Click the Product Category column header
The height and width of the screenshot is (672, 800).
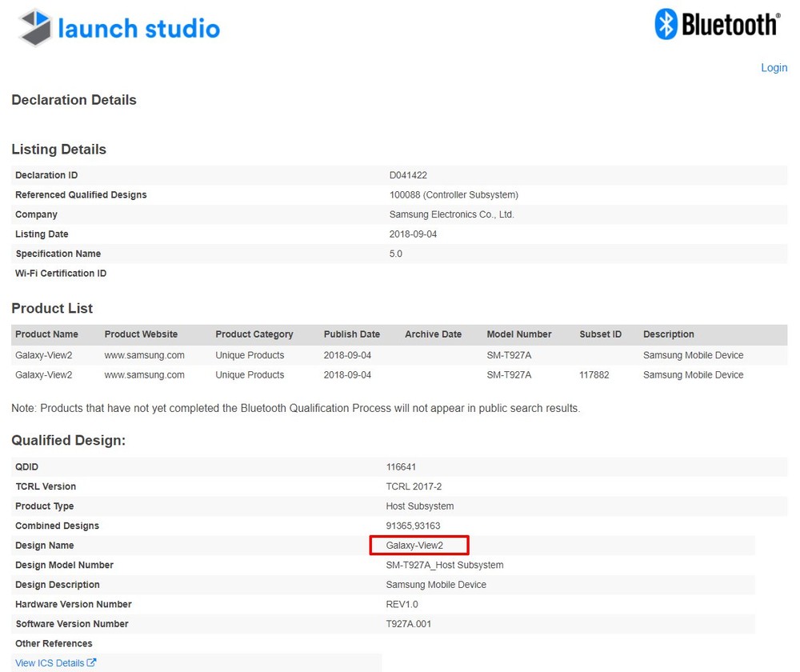click(x=254, y=334)
